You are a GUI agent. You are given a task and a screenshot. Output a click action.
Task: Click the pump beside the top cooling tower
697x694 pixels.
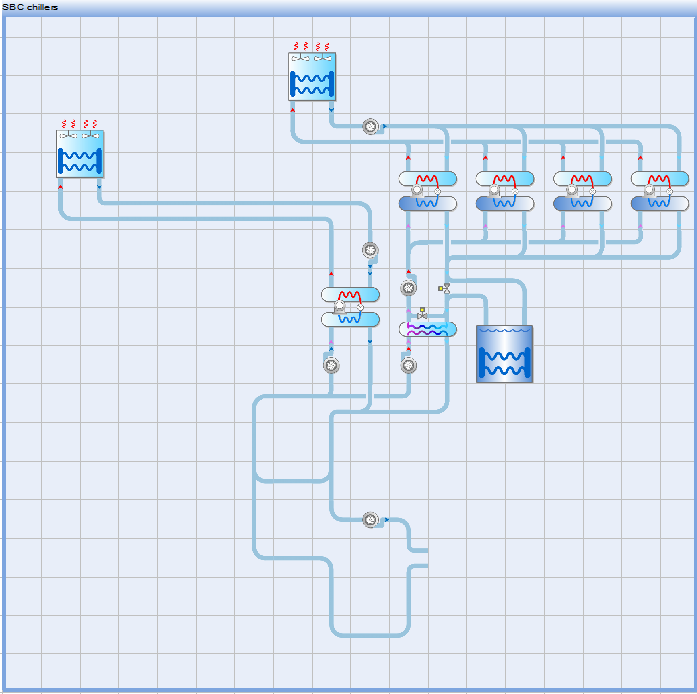(x=370, y=127)
